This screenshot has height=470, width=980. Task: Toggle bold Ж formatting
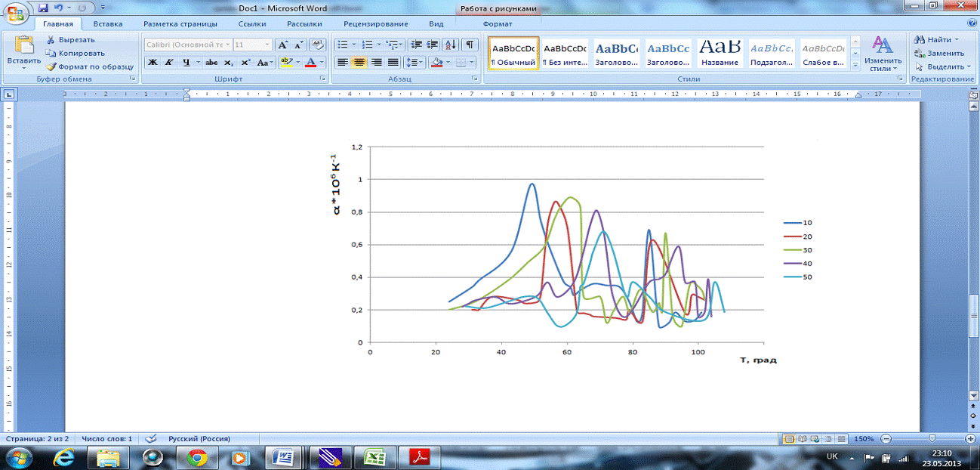pos(153,63)
